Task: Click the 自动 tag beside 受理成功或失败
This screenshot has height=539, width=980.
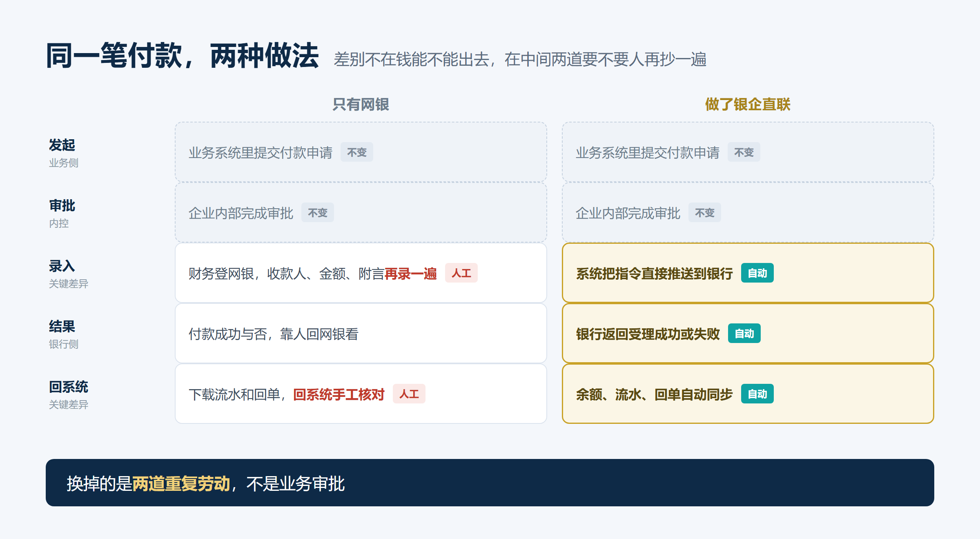Action: click(744, 333)
